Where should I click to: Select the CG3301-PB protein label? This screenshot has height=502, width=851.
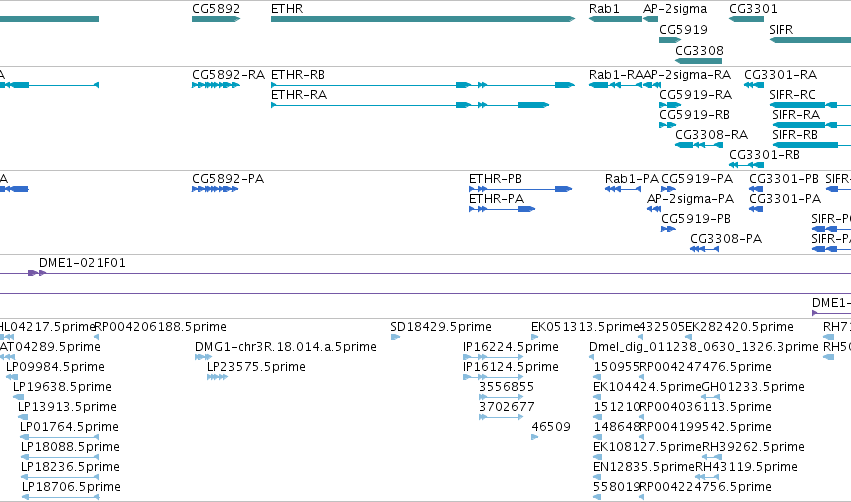tap(784, 179)
